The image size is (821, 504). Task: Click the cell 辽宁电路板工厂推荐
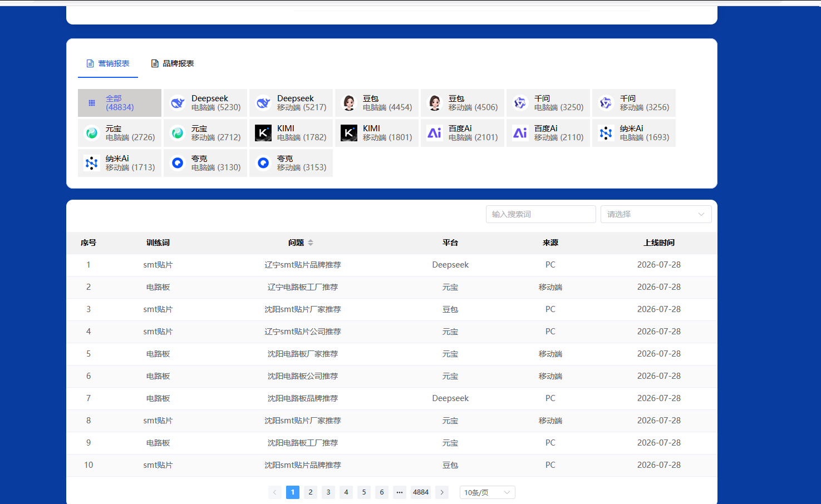click(x=303, y=287)
